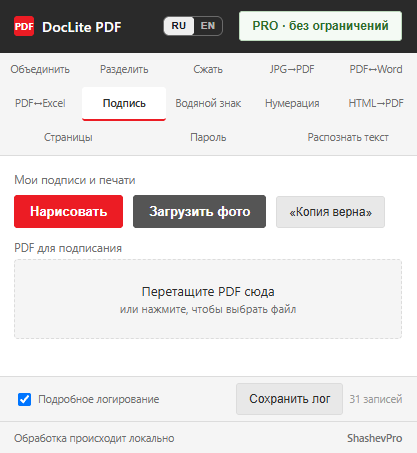Open the JPG→PDF tab
Viewport: 417px width, 453px height.
[x=292, y=69]
